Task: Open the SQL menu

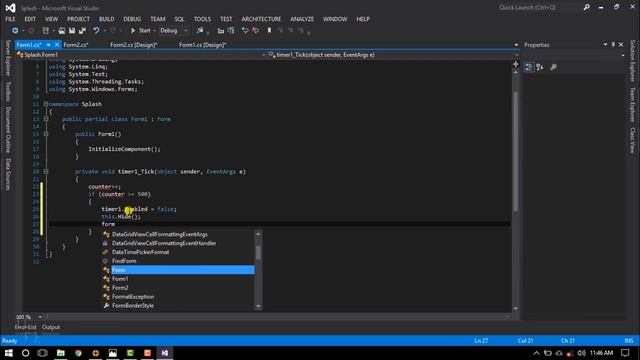Action: click(179, 19)
